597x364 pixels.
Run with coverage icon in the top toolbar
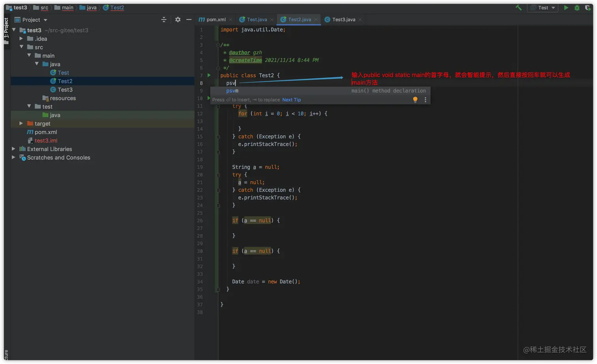click(x=588, y=7)
